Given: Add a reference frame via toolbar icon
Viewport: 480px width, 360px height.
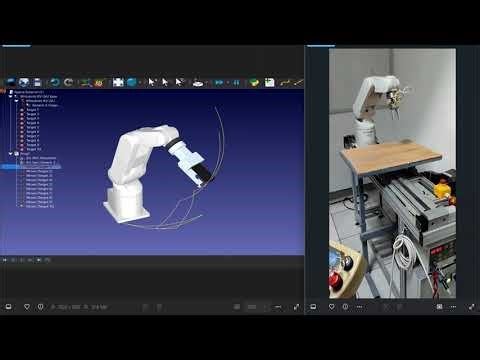Looking at the screenshot, I should tap(86, 82).
